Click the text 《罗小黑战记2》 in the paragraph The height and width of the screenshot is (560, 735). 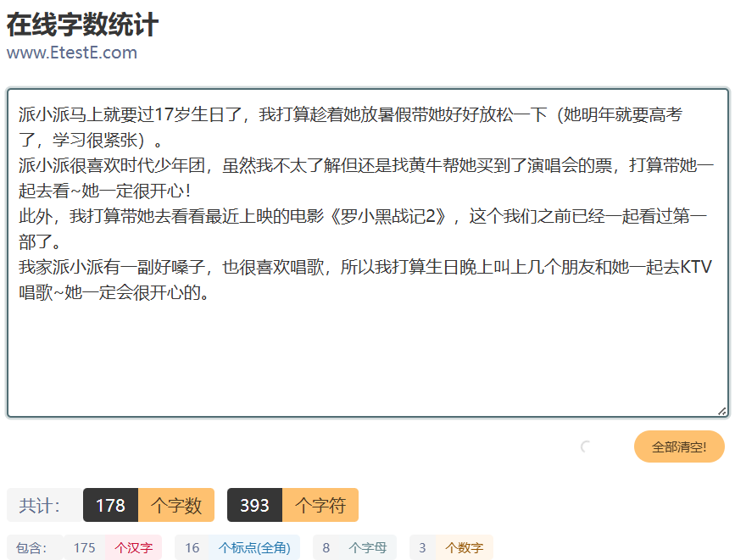pos(388,216)
